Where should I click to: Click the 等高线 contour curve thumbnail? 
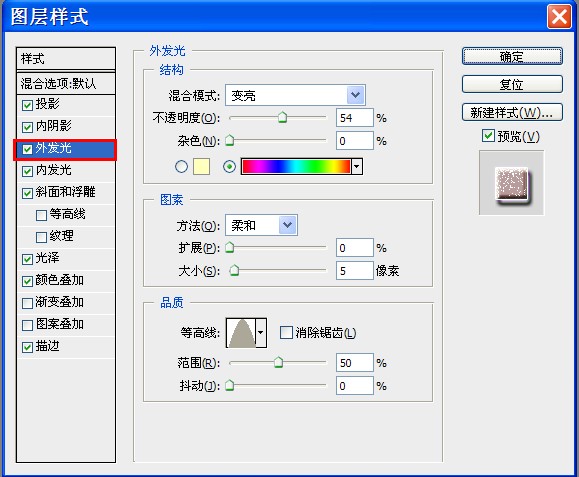pyautogui.click(x=241, y=333)
